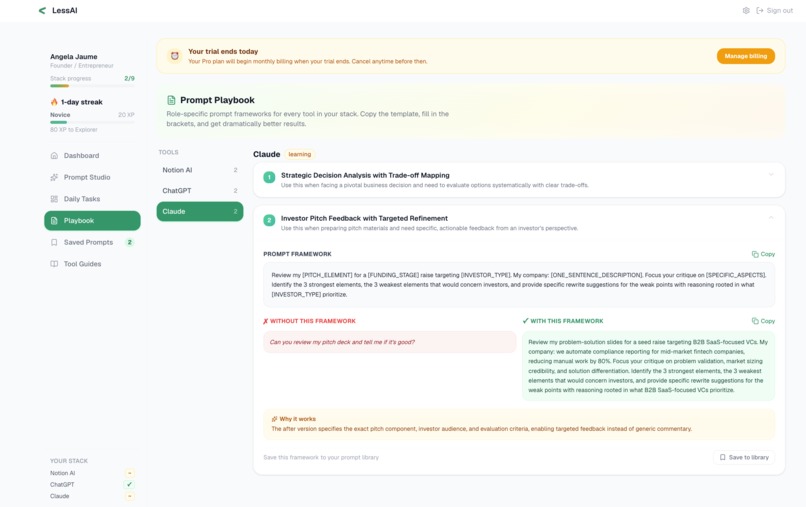Click the Sign out arrow icon
This screenshot has width=806, height=507.
coord(760,10)
